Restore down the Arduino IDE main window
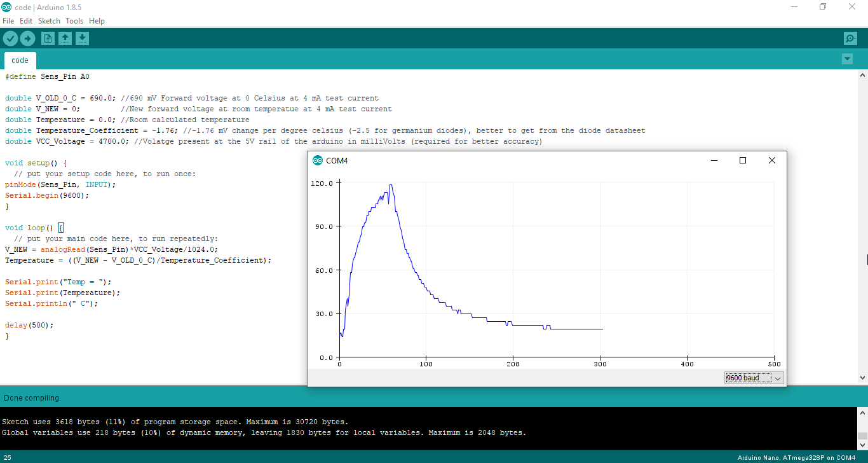868x463 pixels. 823,7
